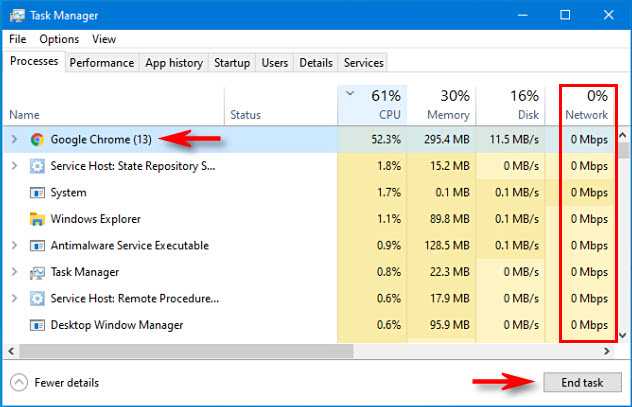632x407 pixels.
Task: Click the Service Host: State Repository gear icon
Action: pyautogui.click(x=37, y=166)
